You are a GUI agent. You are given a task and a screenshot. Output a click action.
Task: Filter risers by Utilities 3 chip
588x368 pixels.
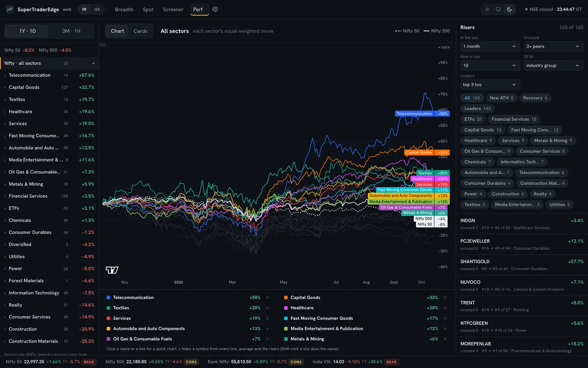[560, 205]
